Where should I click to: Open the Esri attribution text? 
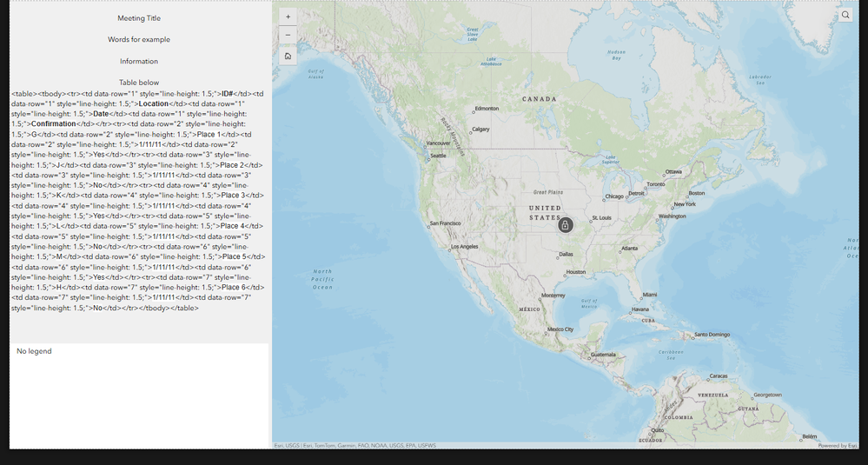354,445
